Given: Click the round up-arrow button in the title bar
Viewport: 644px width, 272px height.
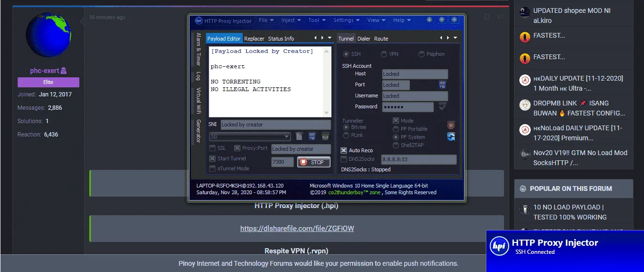Looking at the screenshot, I should pos(442,20).
